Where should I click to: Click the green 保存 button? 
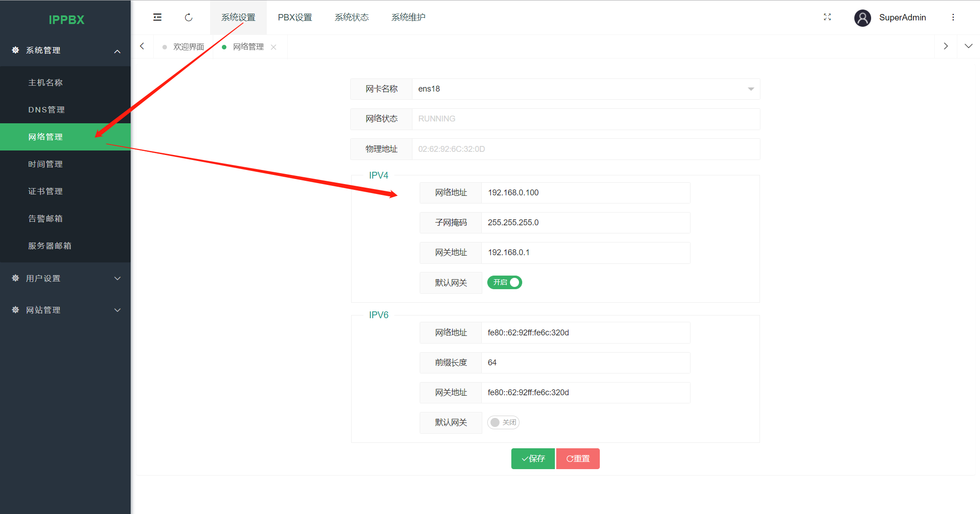[x=533, y=459]
